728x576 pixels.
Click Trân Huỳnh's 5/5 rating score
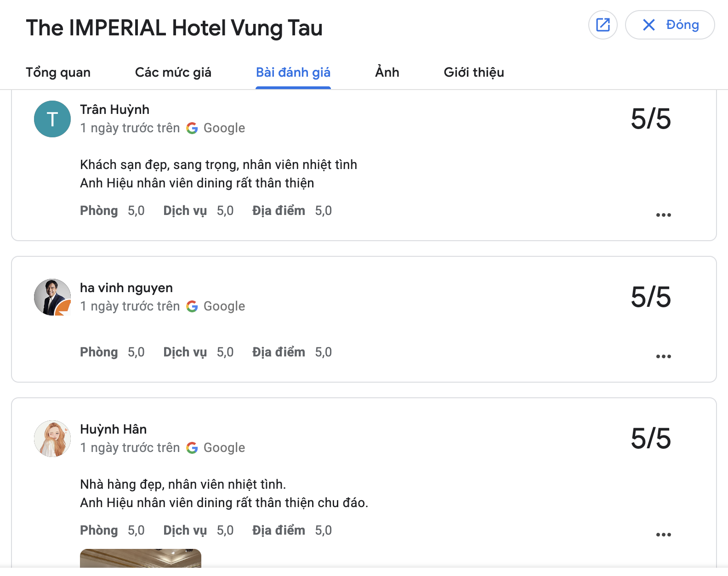pyautogui.click(x=651, y=119)
